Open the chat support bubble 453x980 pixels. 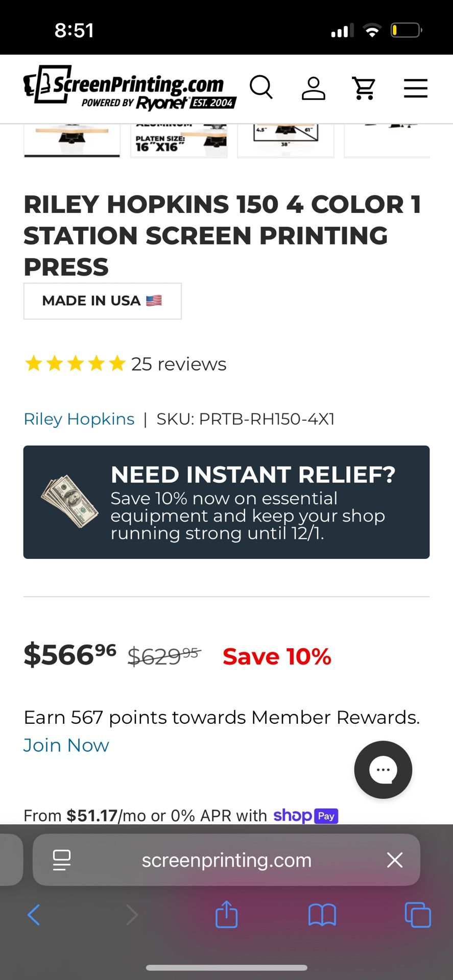pos(383,769)
